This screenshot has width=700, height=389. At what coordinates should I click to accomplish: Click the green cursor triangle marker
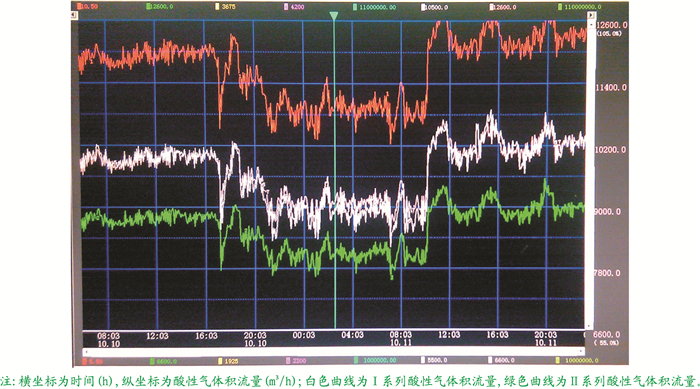333,16
